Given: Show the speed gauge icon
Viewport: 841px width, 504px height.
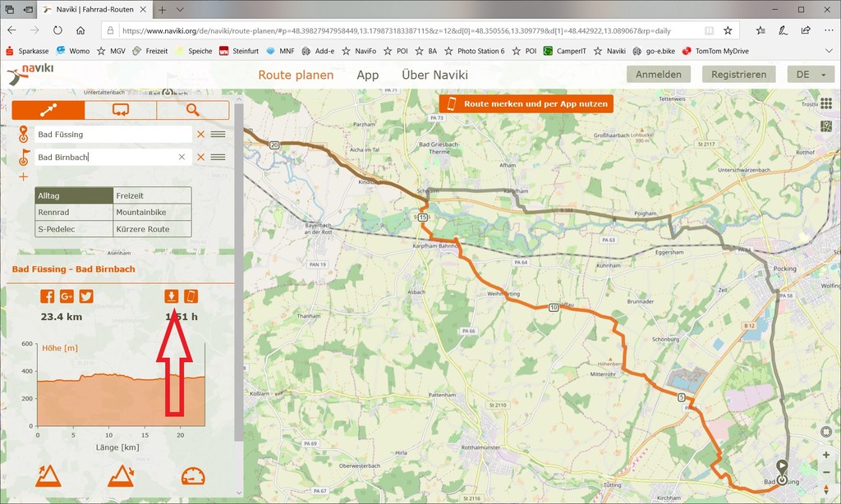Looking at the screenshot, I should click(193, 476).
